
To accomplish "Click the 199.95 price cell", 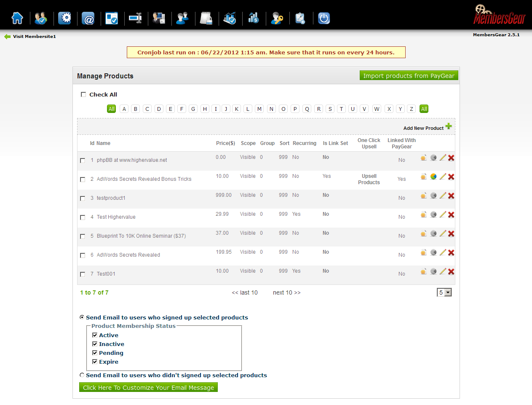I will click(224, 252).
